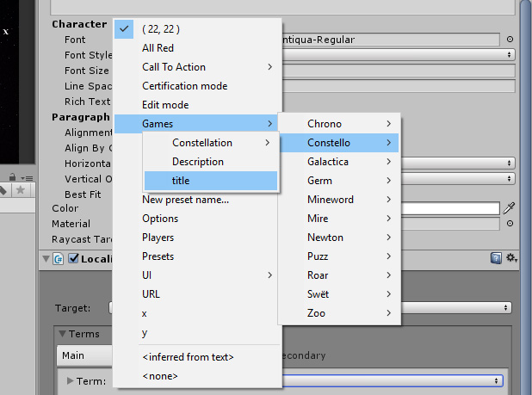Open the Localize component gear settings

tap(511, 258)
